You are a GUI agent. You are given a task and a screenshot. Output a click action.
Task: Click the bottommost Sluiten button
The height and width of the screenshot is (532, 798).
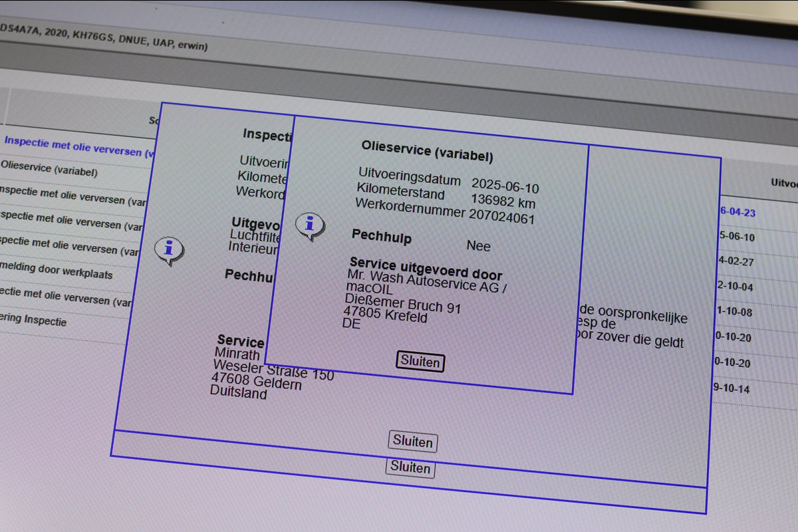[410, 467]
